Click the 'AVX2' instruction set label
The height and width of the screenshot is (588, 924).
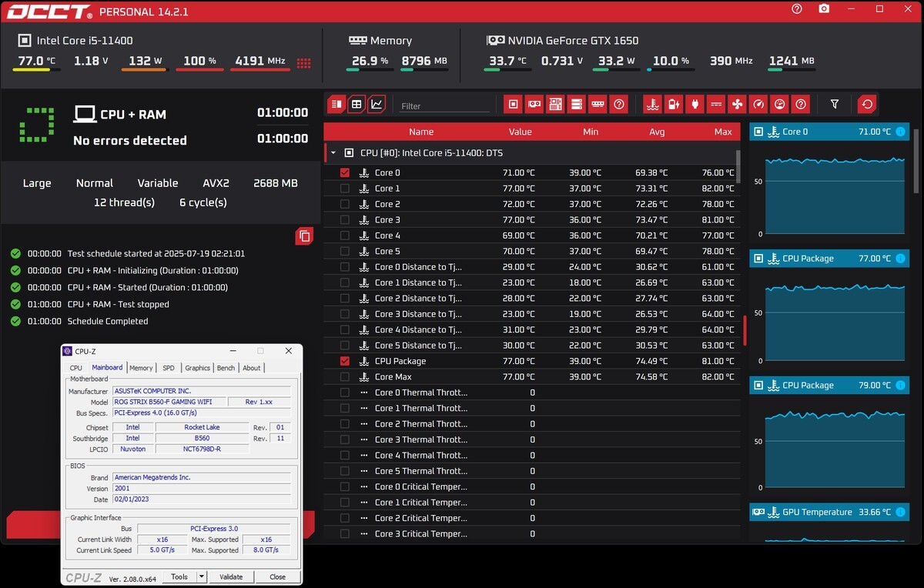(216, 183)
